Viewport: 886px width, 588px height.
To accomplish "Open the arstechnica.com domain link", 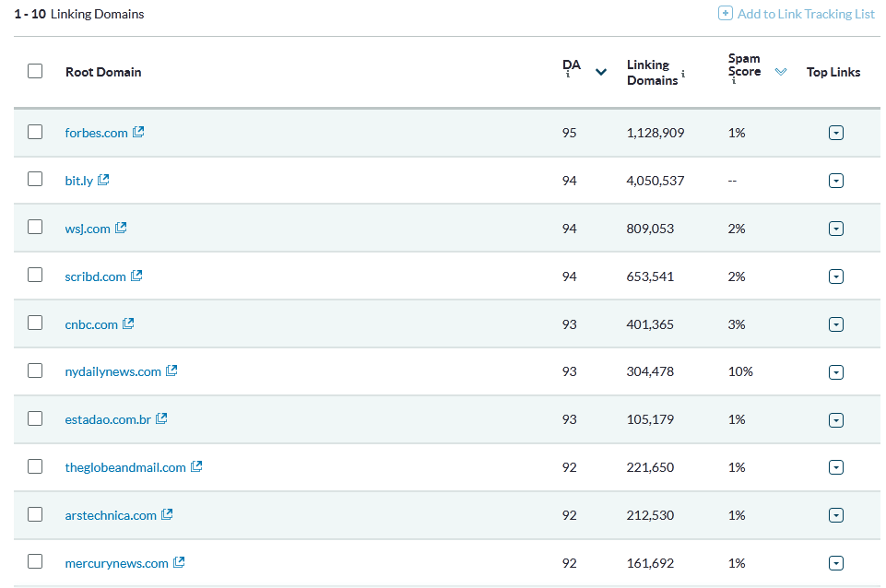I will pos(111,516).
